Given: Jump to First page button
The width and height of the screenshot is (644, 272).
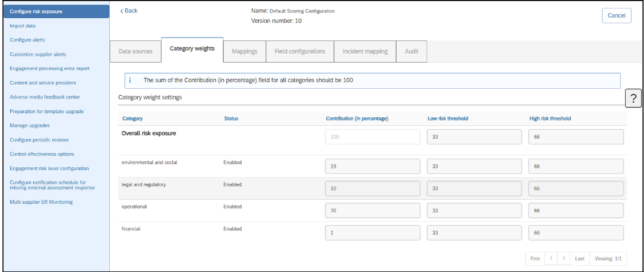Looking at the screenshot, I should [535, 258].
